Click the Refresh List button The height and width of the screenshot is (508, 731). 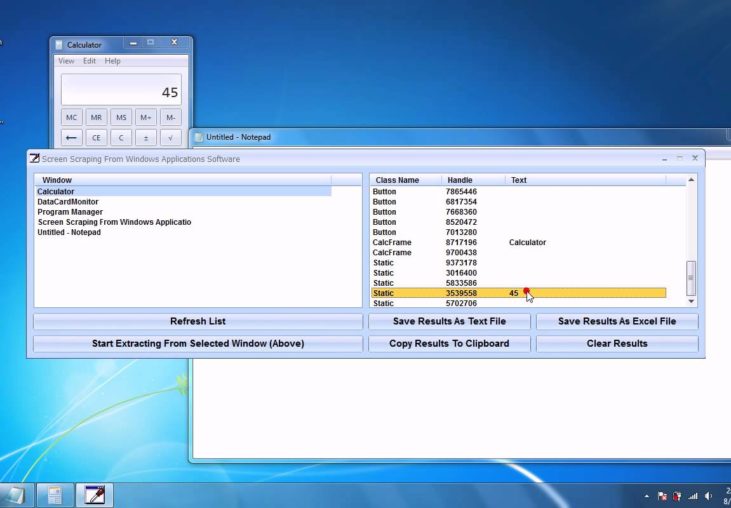[198, 322]
